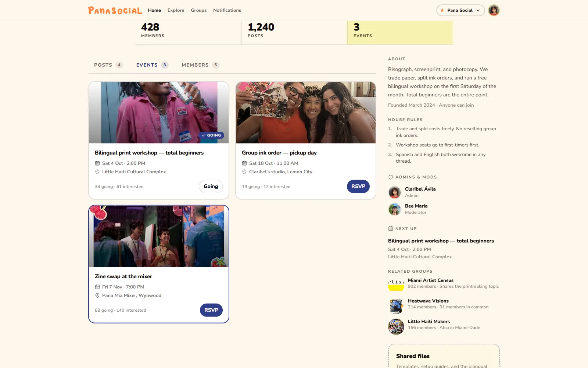Click the location pin beside Claribel's studio
The width and height of the screenshot is (588, 368).
[x=244, y=172]
